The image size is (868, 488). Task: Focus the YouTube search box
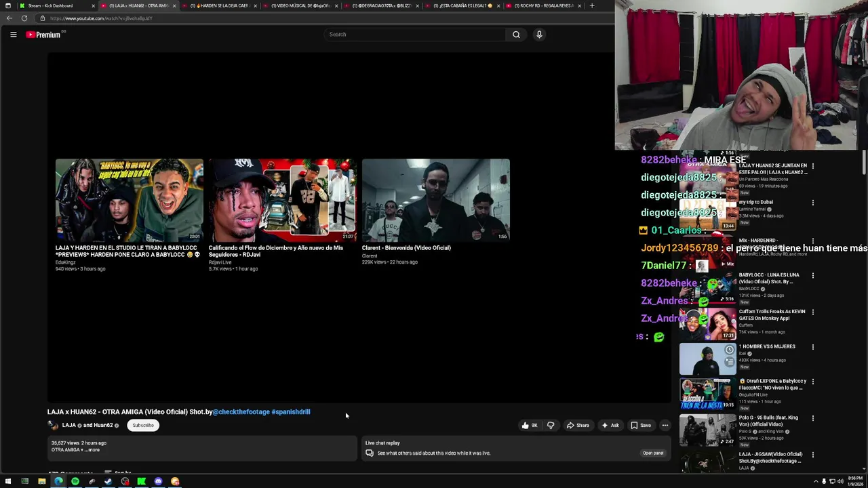tap(414, 35)
